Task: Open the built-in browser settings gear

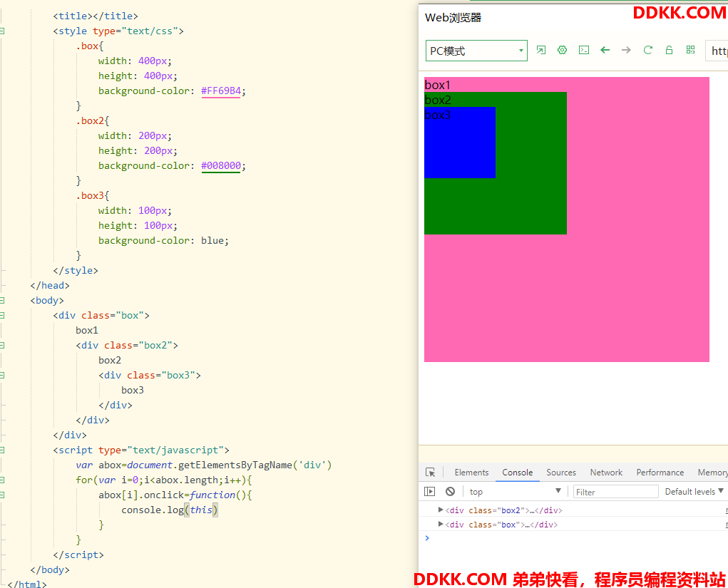Action: click(x=563, y=50)
